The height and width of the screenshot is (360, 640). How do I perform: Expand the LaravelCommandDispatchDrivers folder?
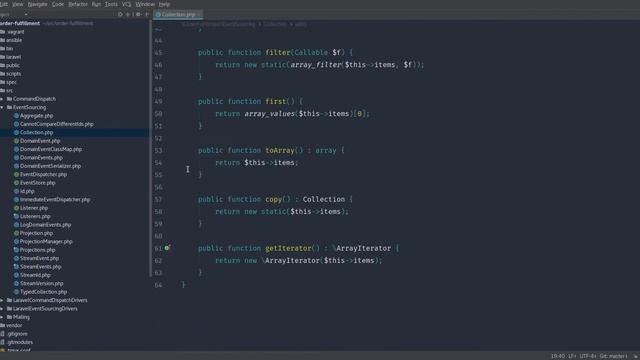2,300
